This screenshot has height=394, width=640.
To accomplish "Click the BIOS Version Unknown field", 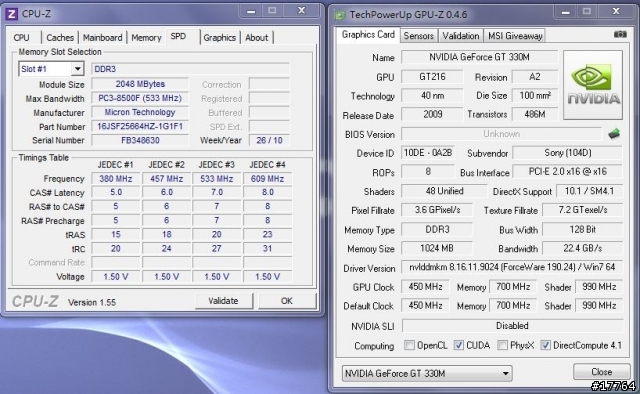I will tap(501, 134).
